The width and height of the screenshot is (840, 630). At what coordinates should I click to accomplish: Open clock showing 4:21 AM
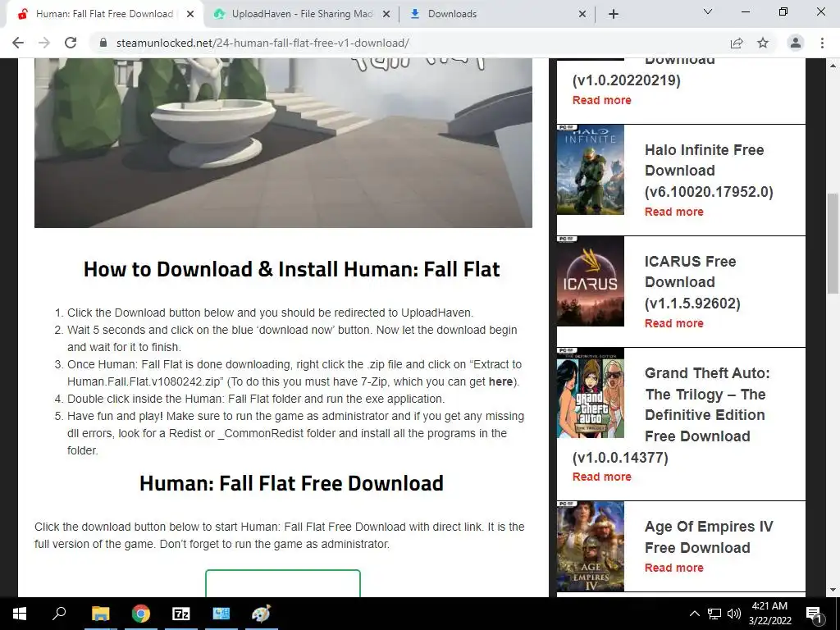point(769,614)
